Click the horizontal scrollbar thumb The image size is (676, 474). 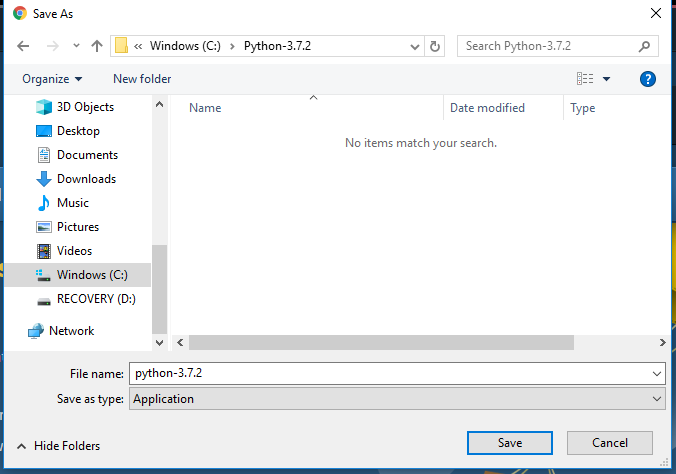tap(381, 342)
